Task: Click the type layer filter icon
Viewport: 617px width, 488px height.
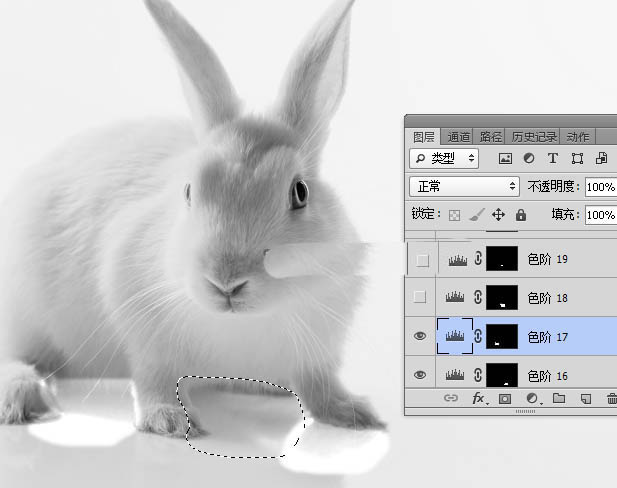Action: click(x=553, y=159)
